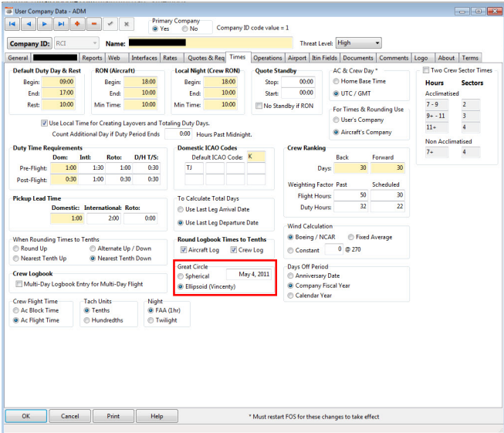Image resolution: width=504 pixels, height=433 pixels.
Task: Go to first company record
Action: click(12, 24)
